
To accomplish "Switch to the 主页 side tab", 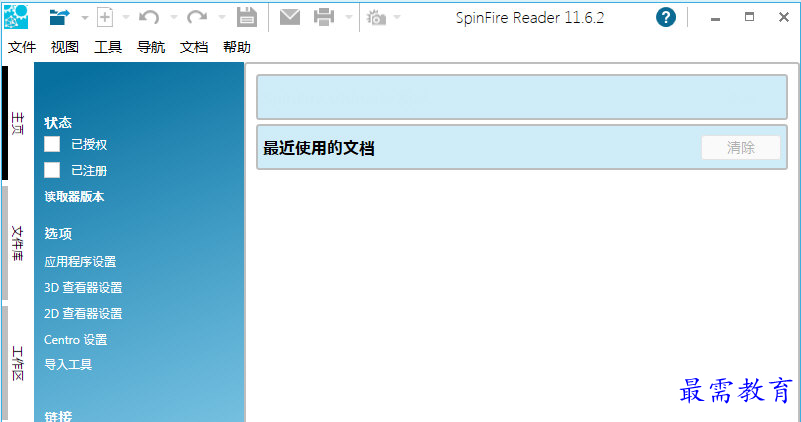I will (x=17, y=123).
